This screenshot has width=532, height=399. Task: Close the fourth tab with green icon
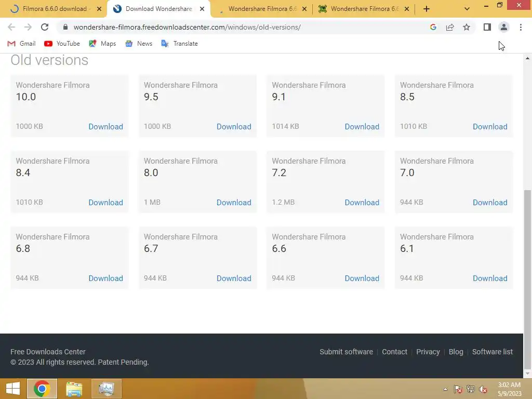pyautogui.click(x=407, y=9)
